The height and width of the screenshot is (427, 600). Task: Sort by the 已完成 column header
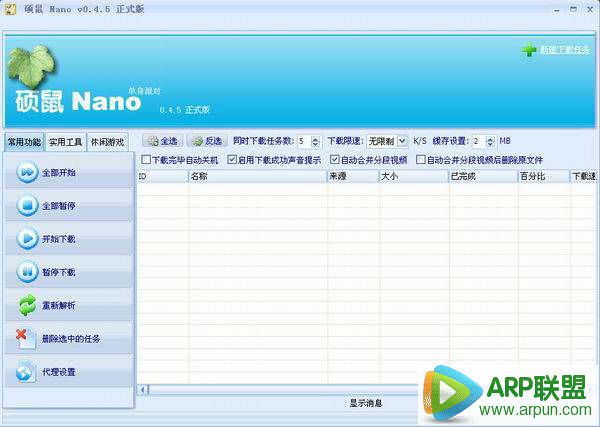484,176
